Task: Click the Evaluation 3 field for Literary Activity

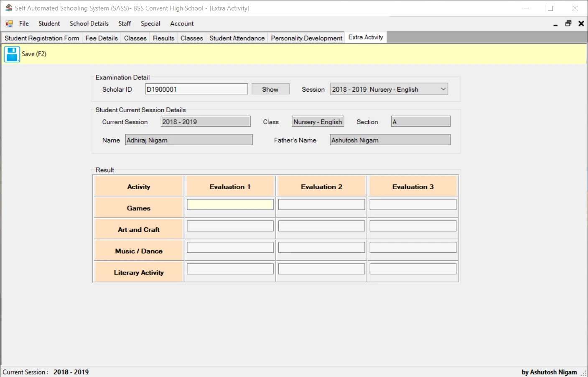Action: [x=413, y=268]
